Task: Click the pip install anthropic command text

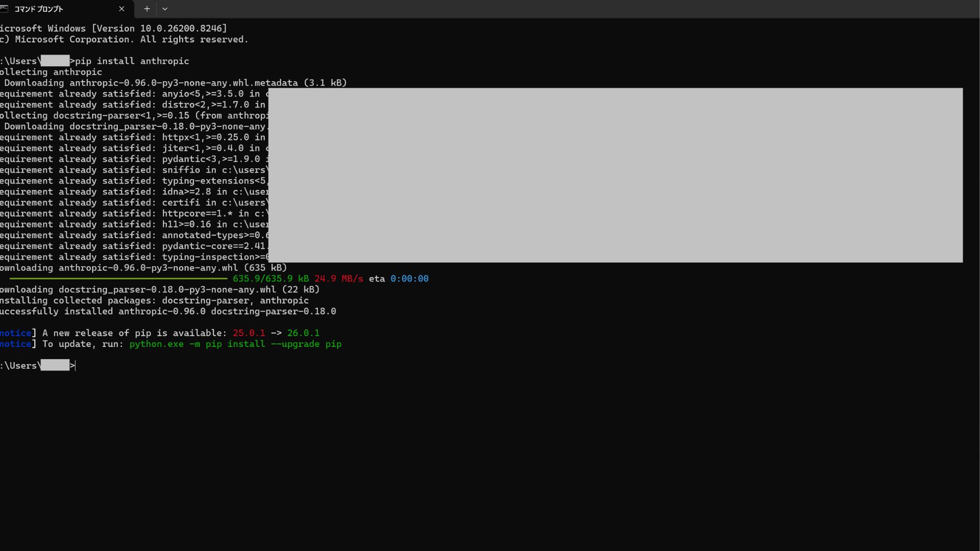Action: click(133, 61)
